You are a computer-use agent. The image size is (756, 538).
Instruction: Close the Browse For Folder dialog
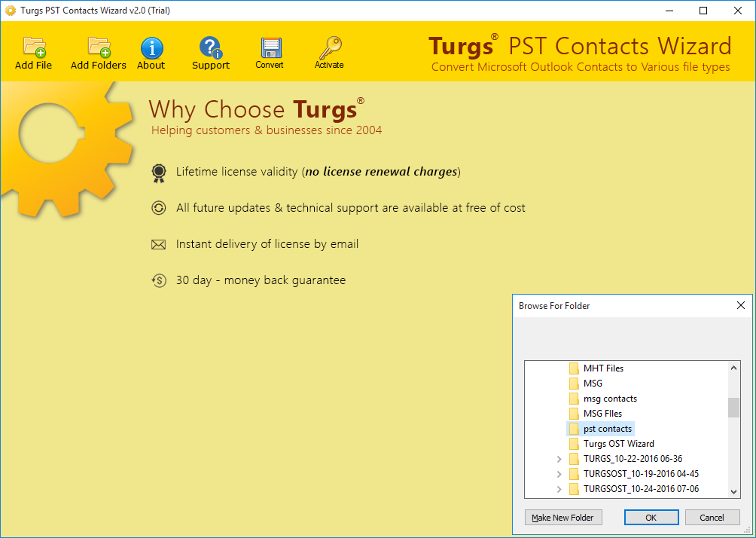coord(741,305)
